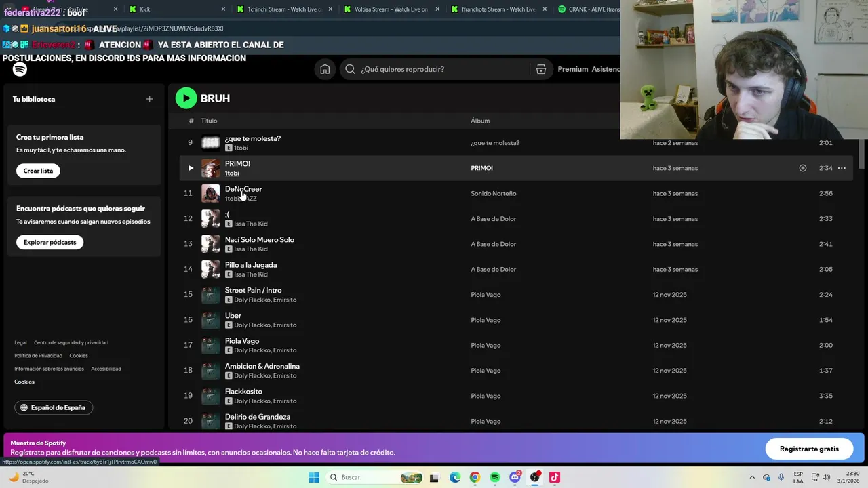Open Microsoft Edge from the taskbar
This screenshot has height=488, width=868.
454,477
